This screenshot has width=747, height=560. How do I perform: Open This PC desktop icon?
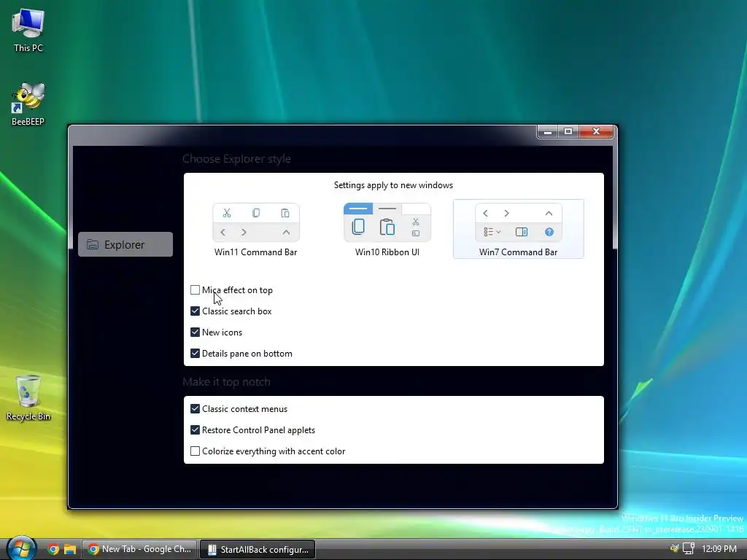[x=28, y=29]
